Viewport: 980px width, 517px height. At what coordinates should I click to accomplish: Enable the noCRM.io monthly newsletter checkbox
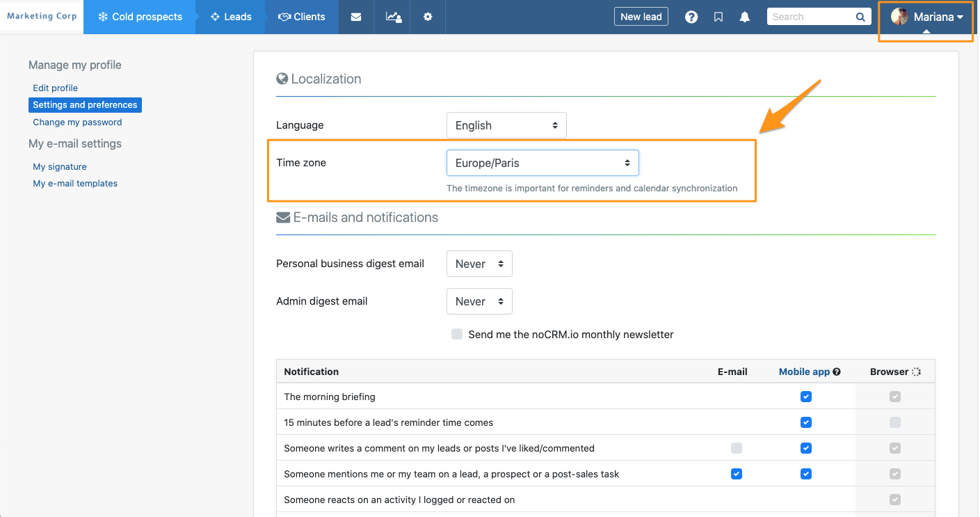pos(457,334)
